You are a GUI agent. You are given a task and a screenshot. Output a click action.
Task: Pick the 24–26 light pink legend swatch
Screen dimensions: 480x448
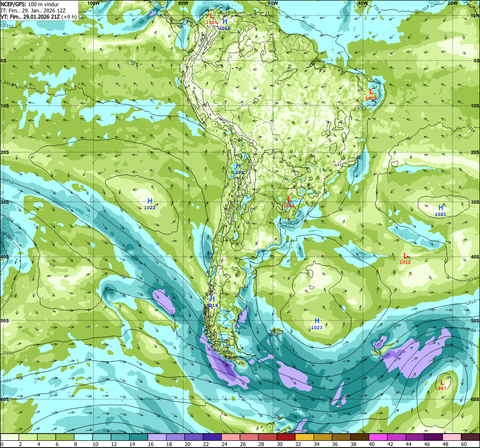(x=231, y=437)
